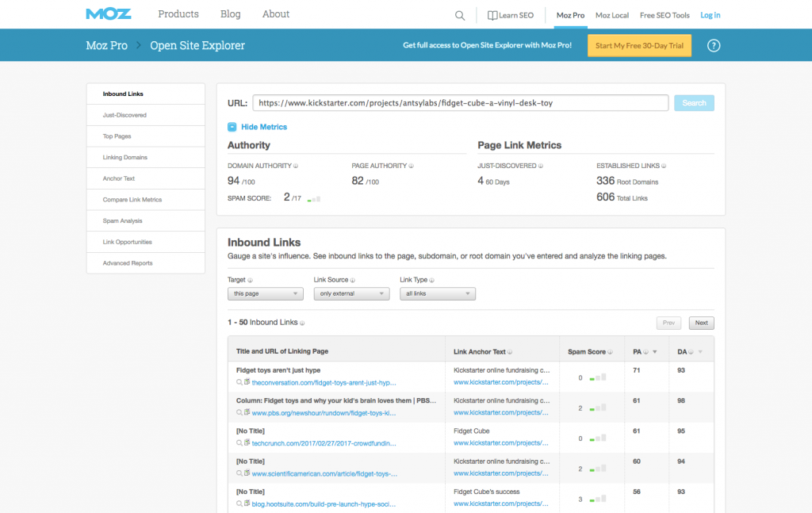Sort by PA column arrow
This screenshot has width=812, height=513.
point(654,352)
